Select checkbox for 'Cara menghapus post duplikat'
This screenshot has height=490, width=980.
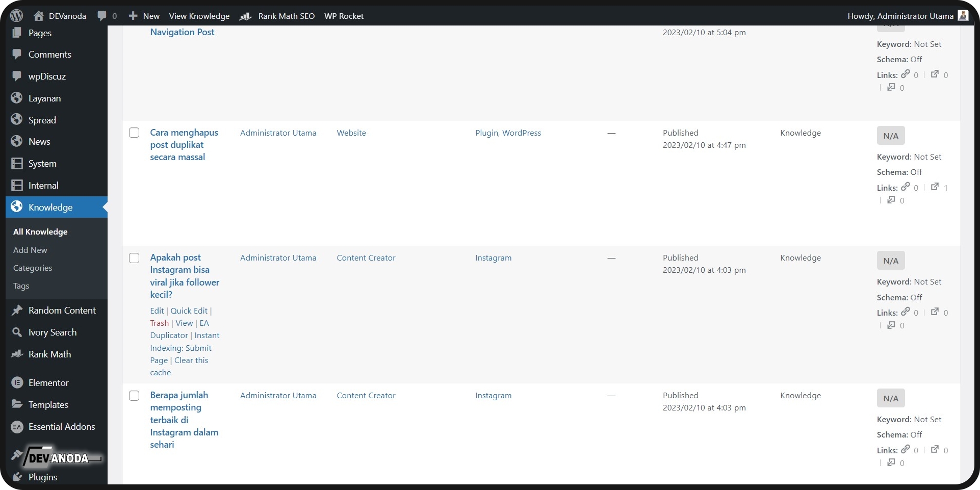tap(134, 133)
